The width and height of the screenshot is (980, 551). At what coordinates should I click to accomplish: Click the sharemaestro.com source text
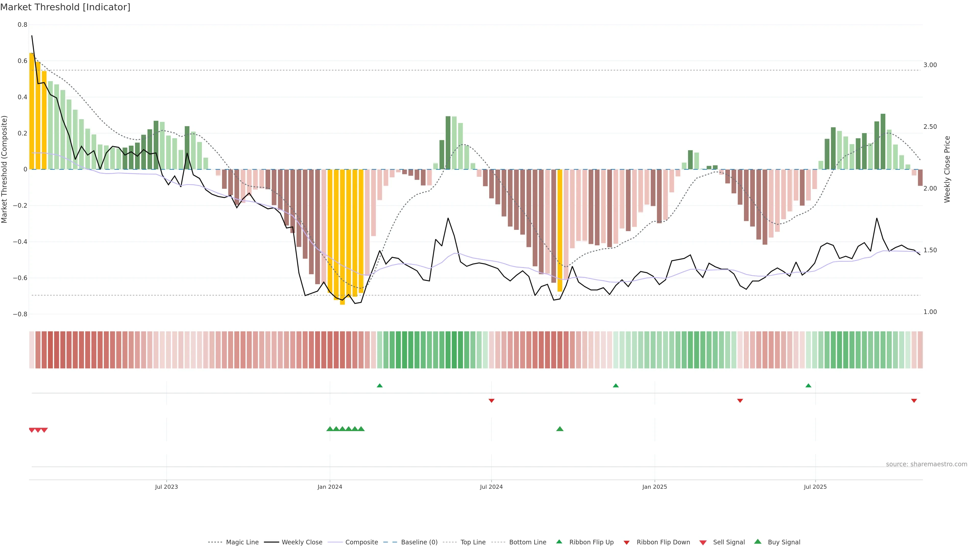[926, 464]
